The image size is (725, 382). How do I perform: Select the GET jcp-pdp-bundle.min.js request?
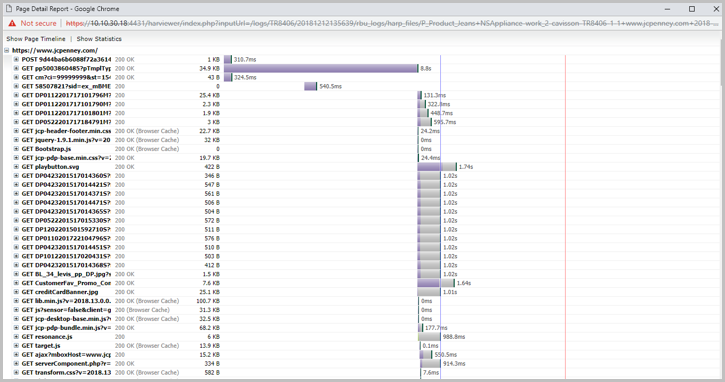pos(66,328)
